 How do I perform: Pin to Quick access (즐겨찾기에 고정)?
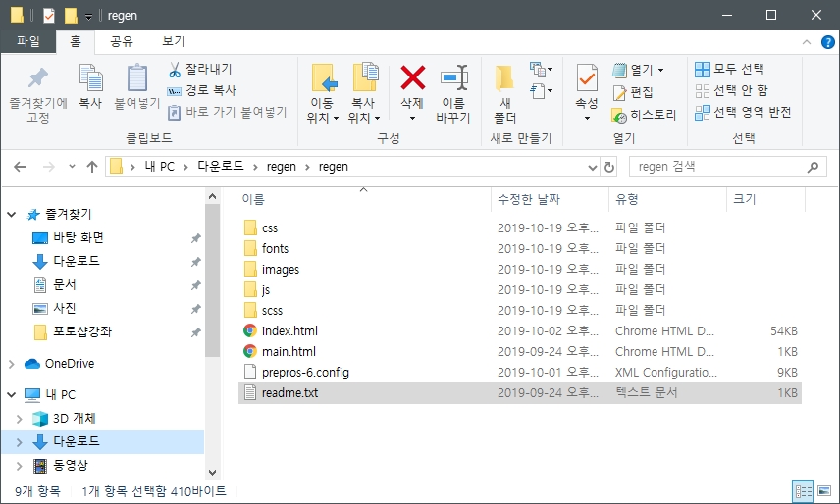[x=38, y=94]
